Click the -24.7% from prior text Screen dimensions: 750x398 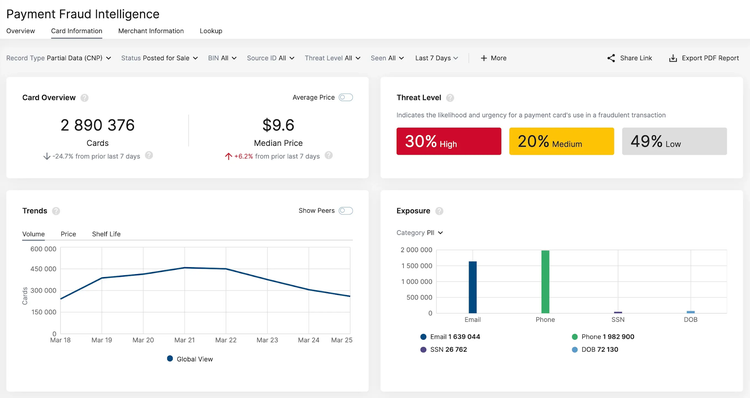[x=96, y=156]
